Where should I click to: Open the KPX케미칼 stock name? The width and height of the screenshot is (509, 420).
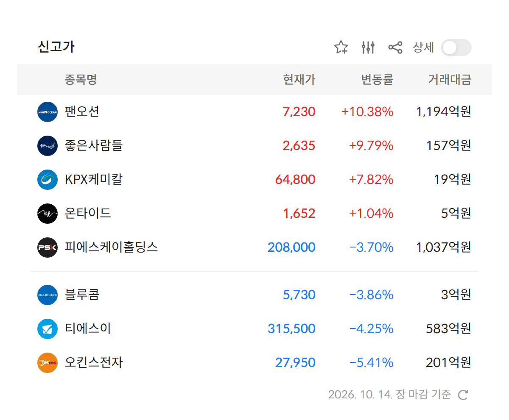point(94,180)
